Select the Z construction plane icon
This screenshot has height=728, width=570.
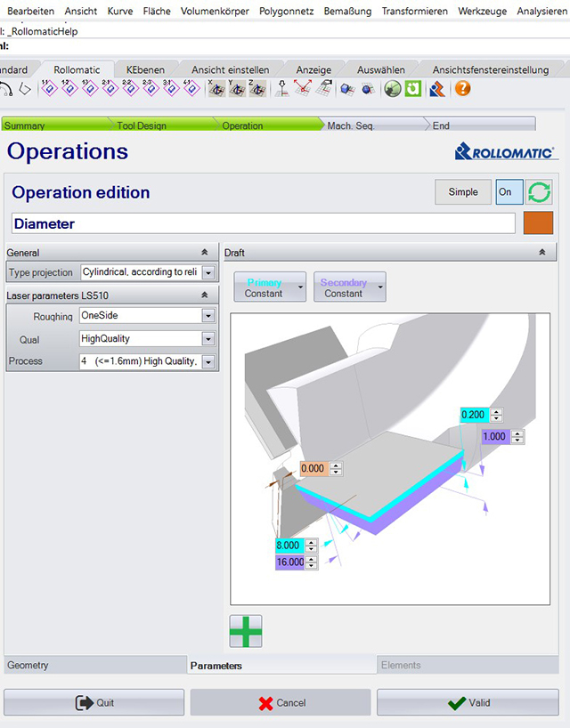257,88
